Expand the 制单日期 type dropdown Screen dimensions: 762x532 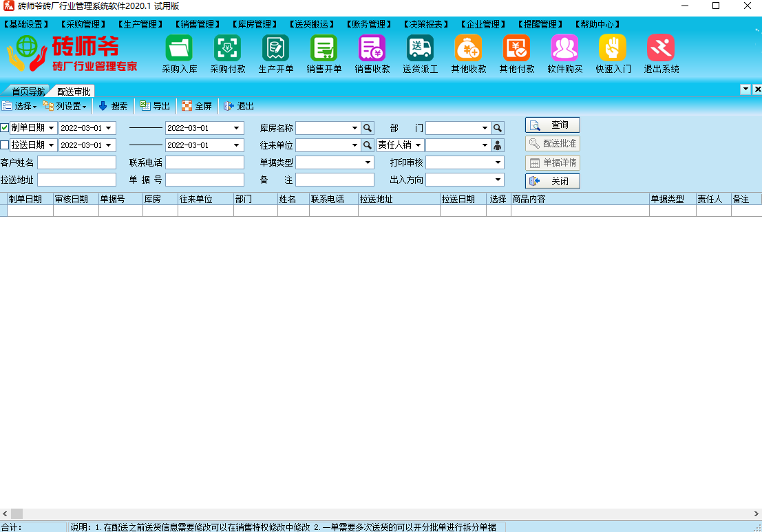tap(51, 128)
